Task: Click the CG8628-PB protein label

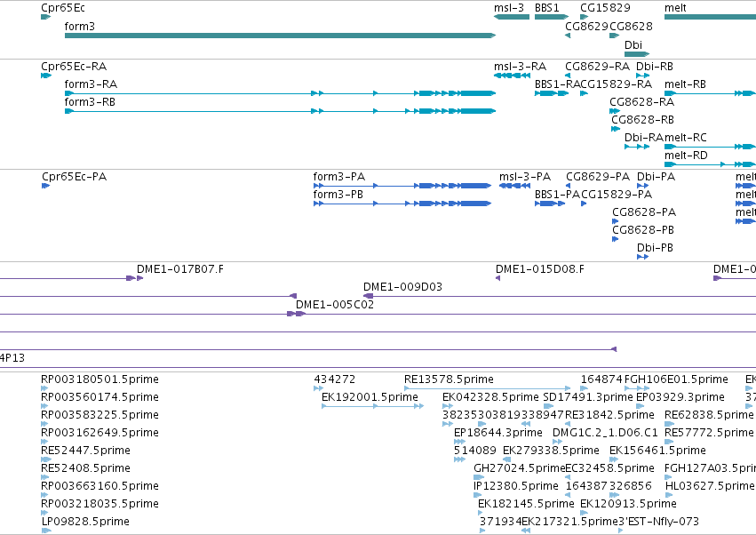Action: click(x=643, y=230)
